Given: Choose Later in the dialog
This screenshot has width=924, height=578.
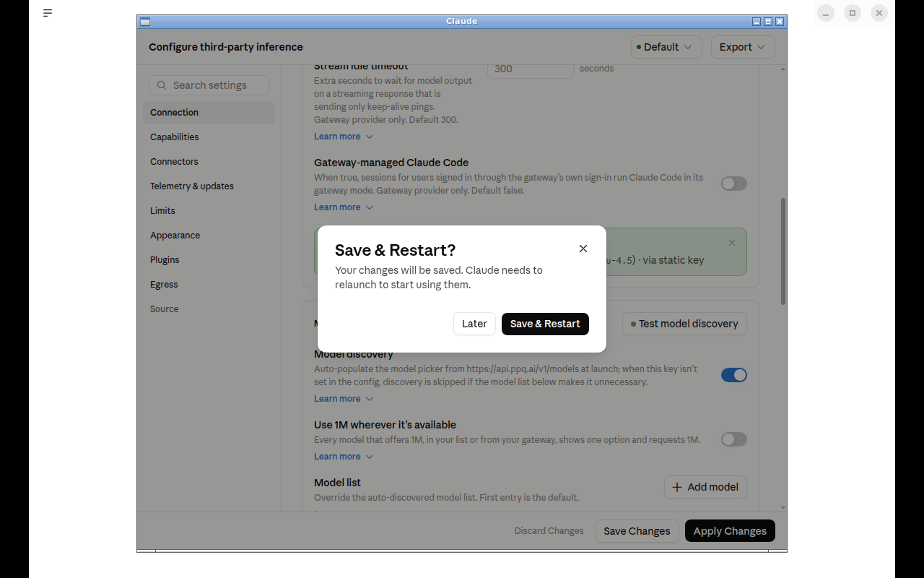Looking at the screenshot, I should (474, 324).
